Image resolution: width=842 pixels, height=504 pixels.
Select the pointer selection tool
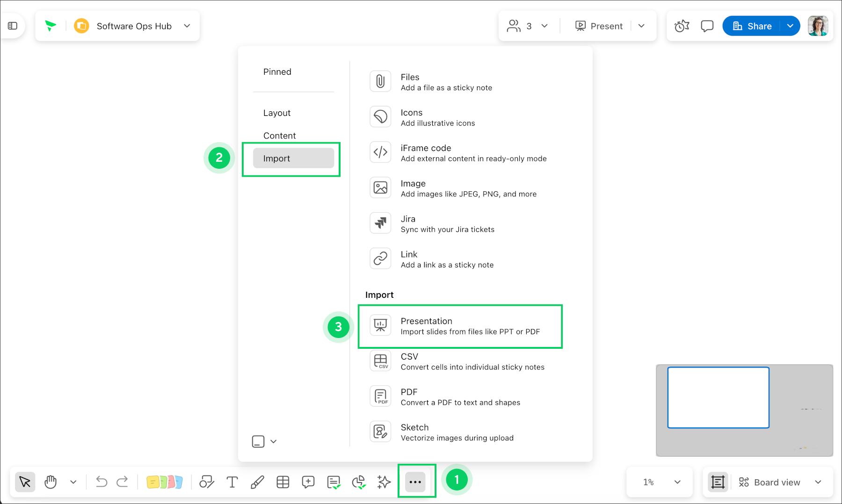(25, 482)
